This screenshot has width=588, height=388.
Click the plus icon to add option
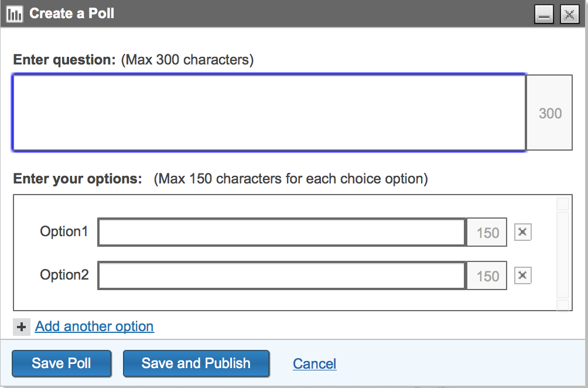click(22, 327)
